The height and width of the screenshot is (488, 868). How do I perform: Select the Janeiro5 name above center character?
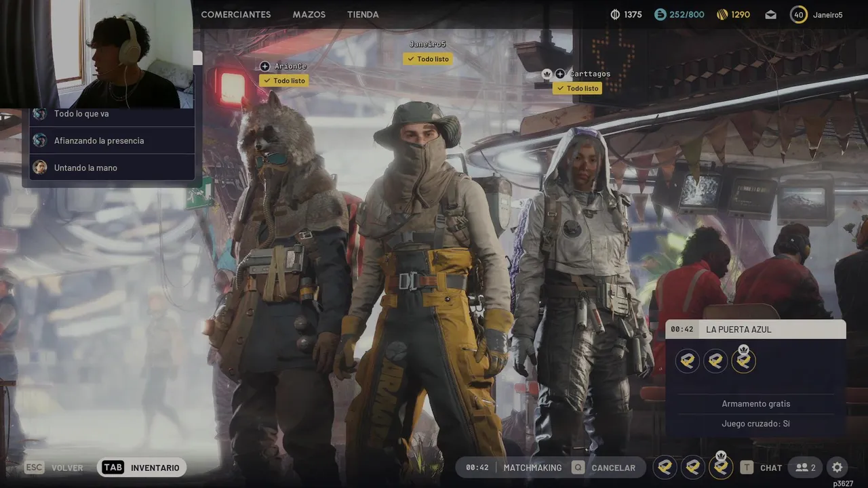428,44
